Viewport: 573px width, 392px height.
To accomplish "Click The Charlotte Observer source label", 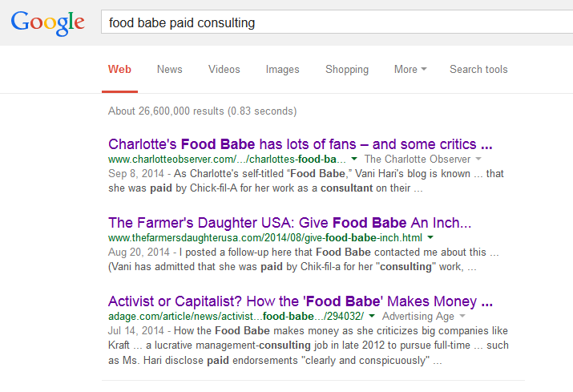I will point(418,159).
